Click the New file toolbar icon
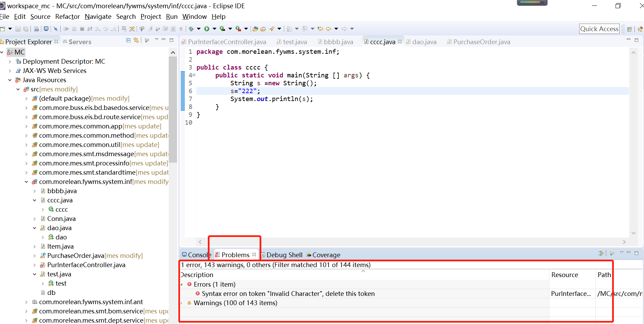 pos(3,29)
